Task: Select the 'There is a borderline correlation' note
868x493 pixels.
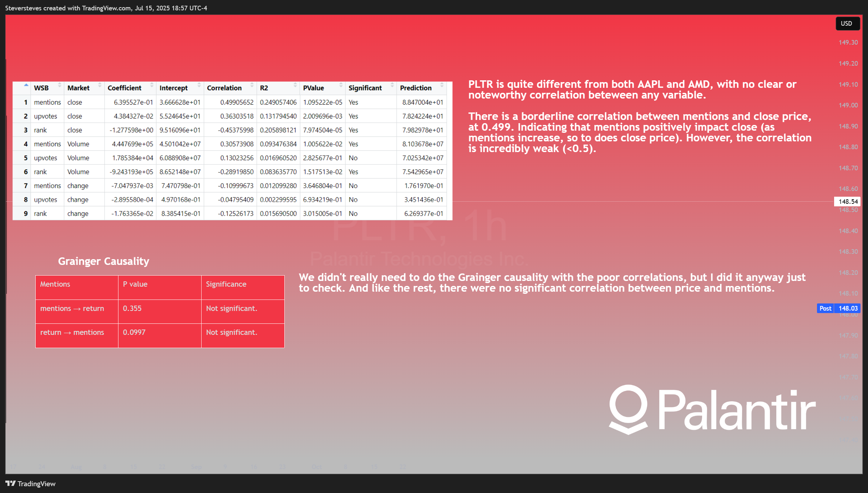Action: tap(640, 132)
